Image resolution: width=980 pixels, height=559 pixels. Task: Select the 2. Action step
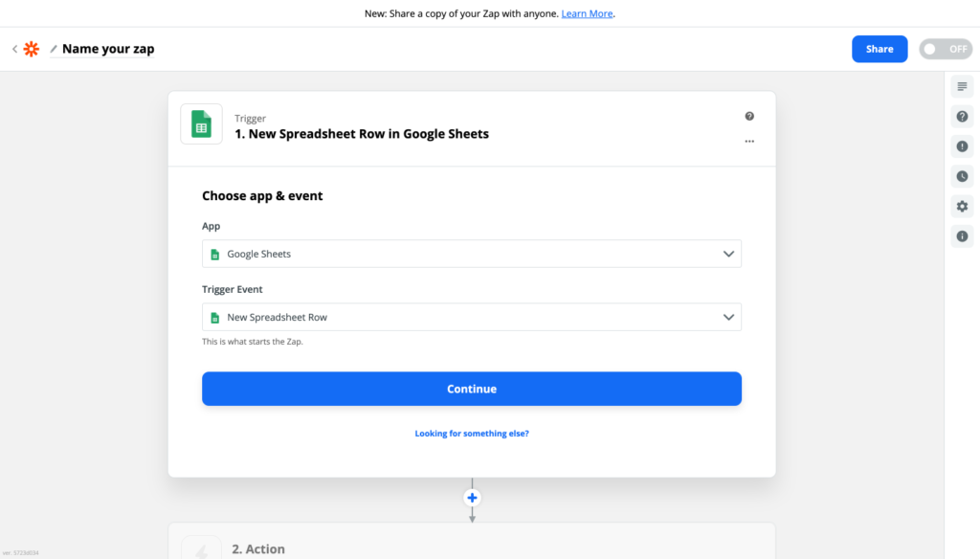pyautogui.click(x=258, y=548)
